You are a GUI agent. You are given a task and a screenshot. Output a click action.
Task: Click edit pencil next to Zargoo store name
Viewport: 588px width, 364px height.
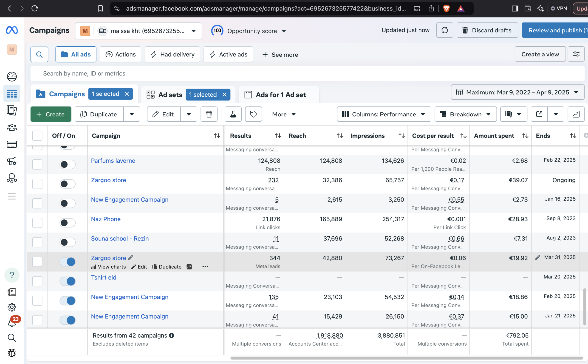(x=130, y=258)
